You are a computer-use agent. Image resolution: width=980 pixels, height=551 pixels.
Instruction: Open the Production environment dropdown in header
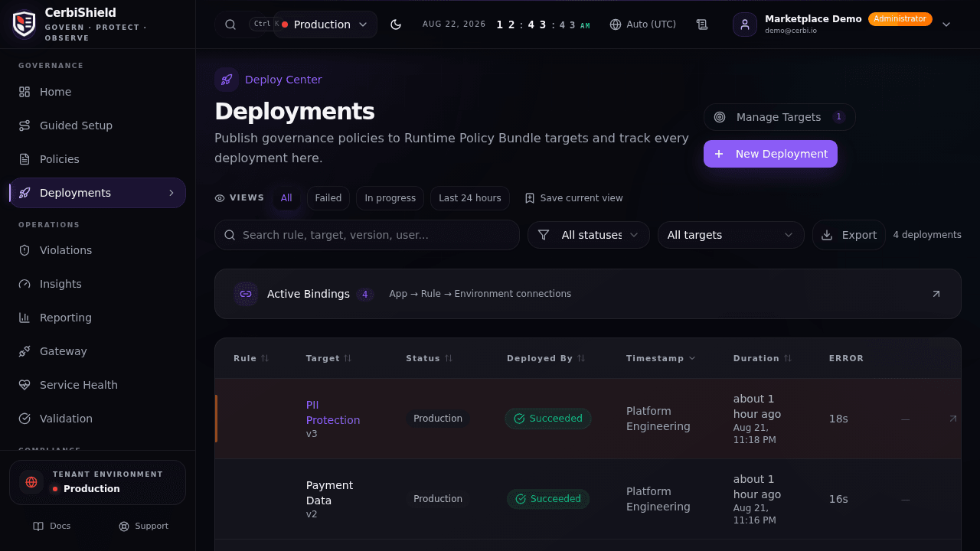[325, 24]
